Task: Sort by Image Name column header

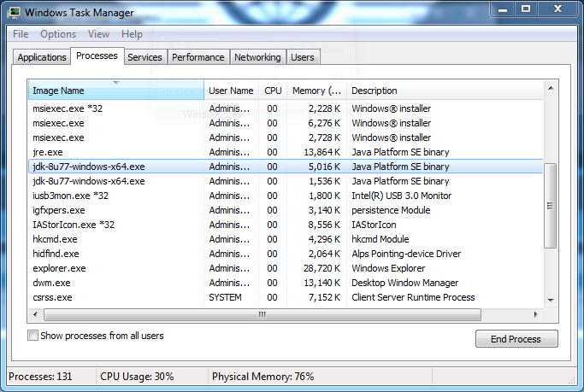Action: pyautogui.click(x=116, y=91)
